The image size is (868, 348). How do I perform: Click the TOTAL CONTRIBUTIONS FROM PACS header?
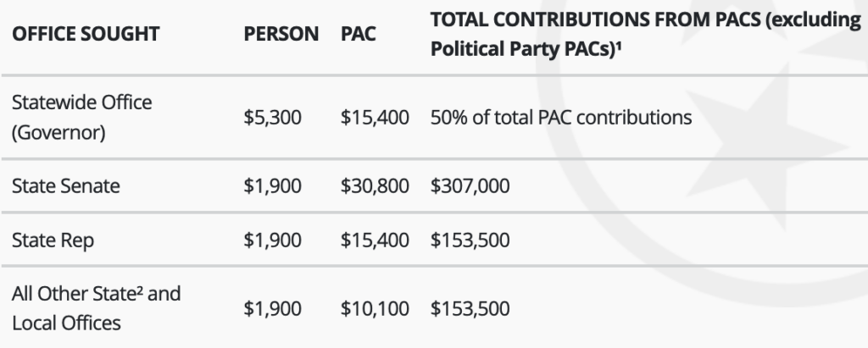tap(645, 35)
